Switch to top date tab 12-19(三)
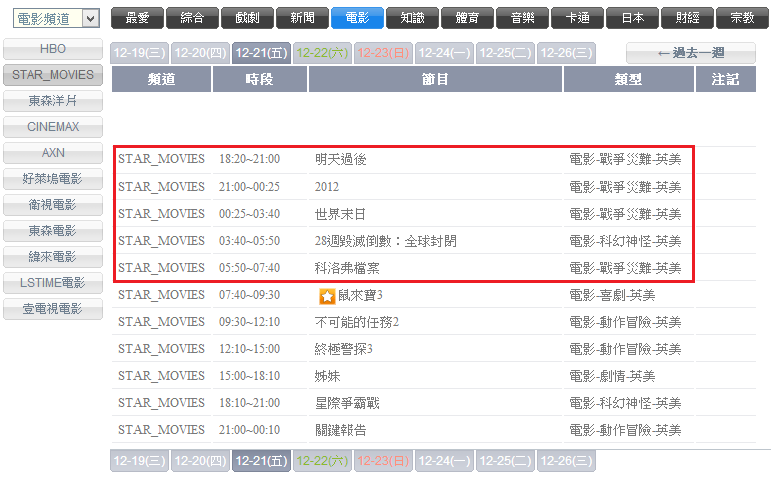Screen dimensions: 773x478 pyautogui.click(x=140, y=53)
